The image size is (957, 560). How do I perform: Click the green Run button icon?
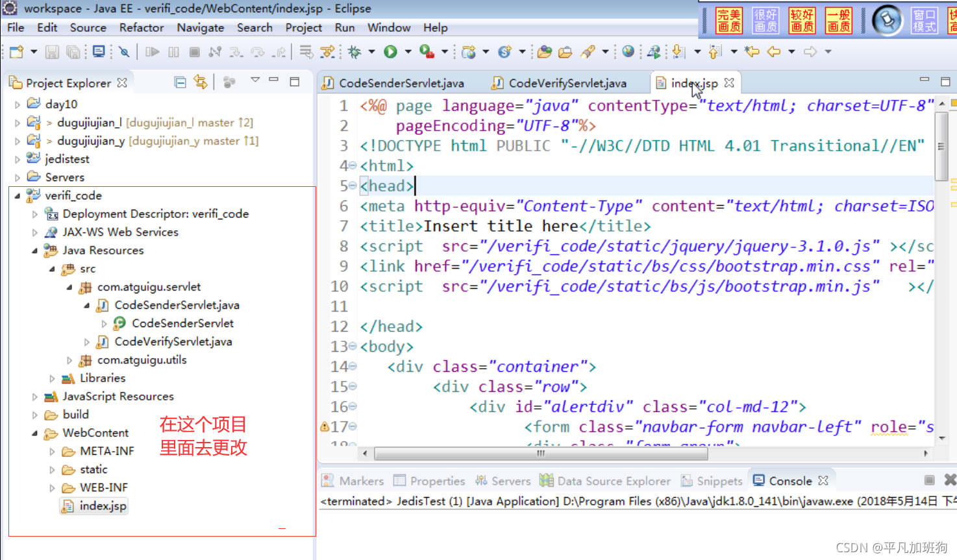click(x=390, y=52)
